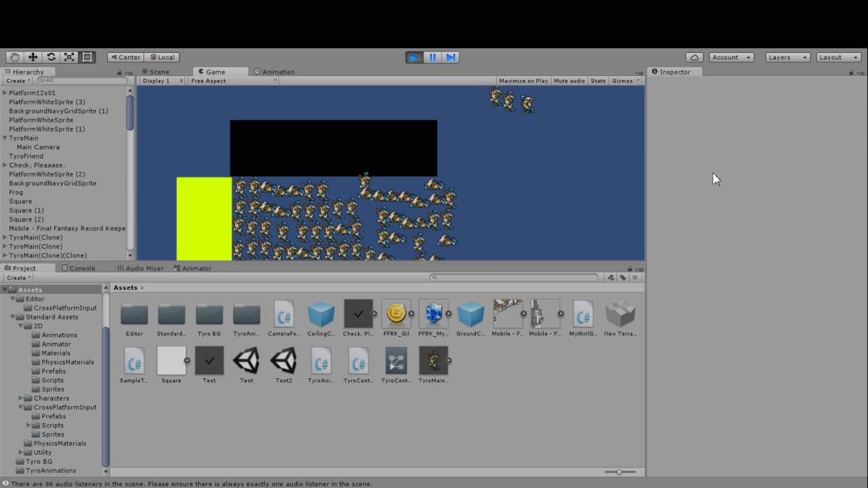Select the Hand tool

(x=14, y=58)
